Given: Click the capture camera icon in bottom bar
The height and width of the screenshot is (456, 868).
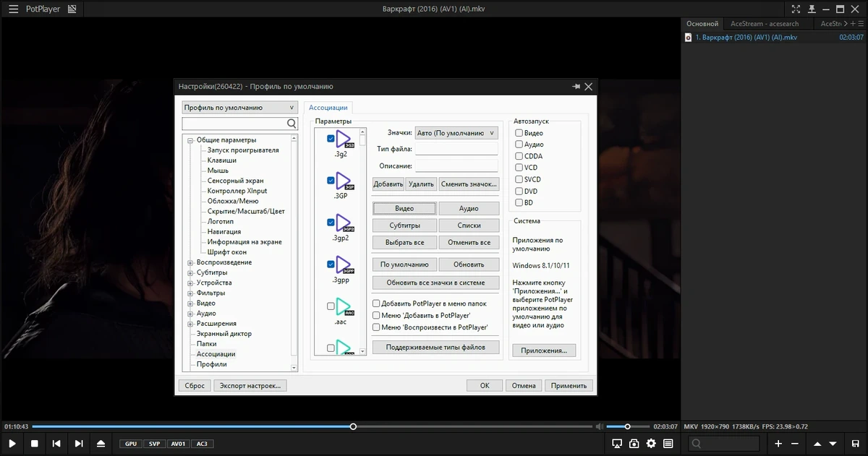Looking at the screenshot, I should [x=634, y=443].
